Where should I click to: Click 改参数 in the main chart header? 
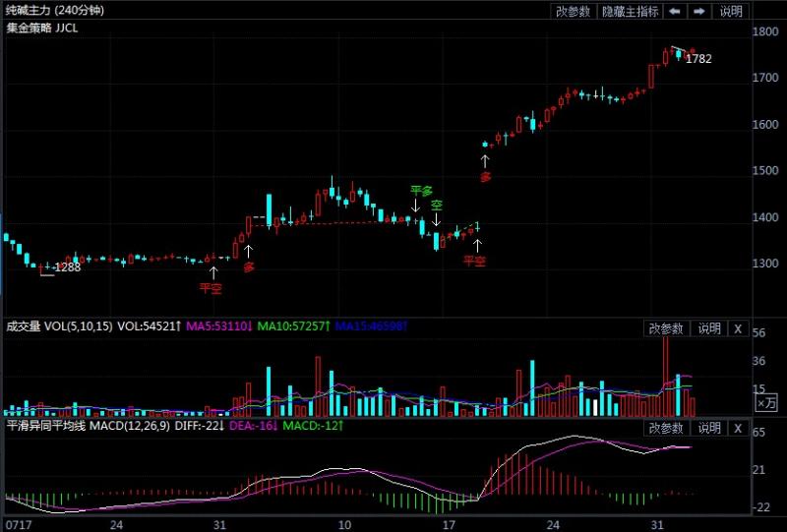click(x=574, y=11)
